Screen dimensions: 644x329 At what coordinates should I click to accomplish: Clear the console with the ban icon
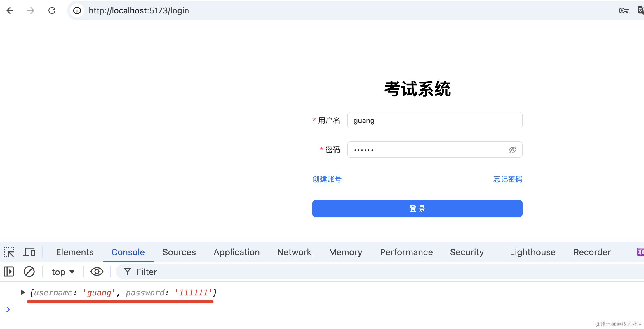click(x=29, y=272)
